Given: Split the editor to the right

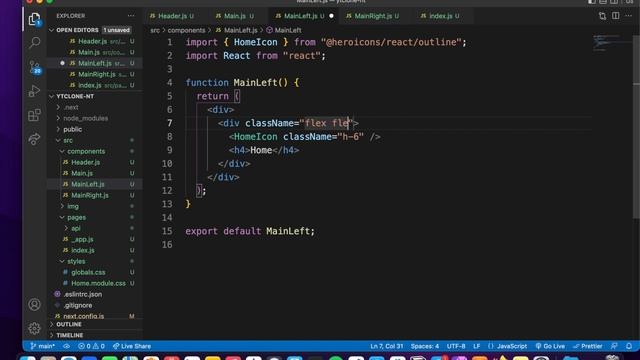Looking at the screenshot, I should click(x=616, y=16).
